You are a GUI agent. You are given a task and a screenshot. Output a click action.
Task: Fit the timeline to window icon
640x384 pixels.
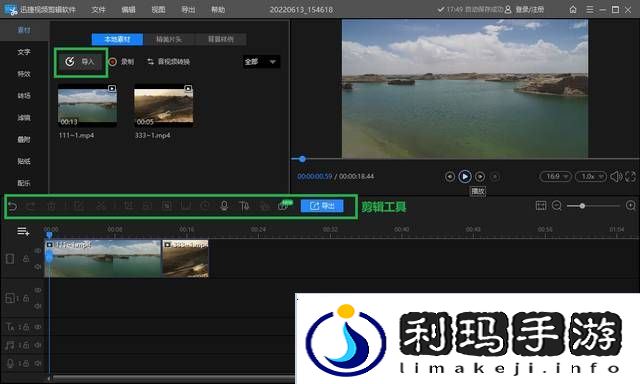point(541,206)
